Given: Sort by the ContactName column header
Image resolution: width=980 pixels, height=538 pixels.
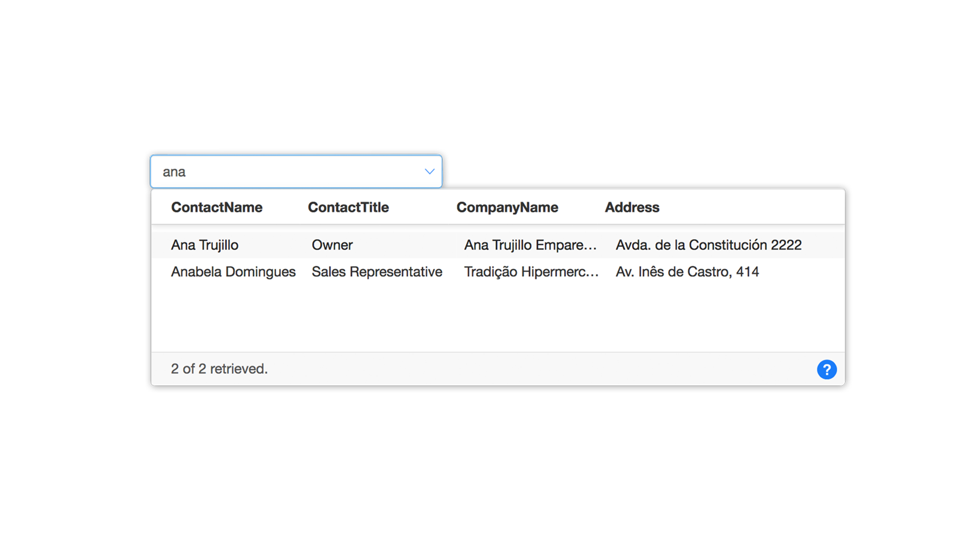Looking at the screenshot, I should 216,207.
